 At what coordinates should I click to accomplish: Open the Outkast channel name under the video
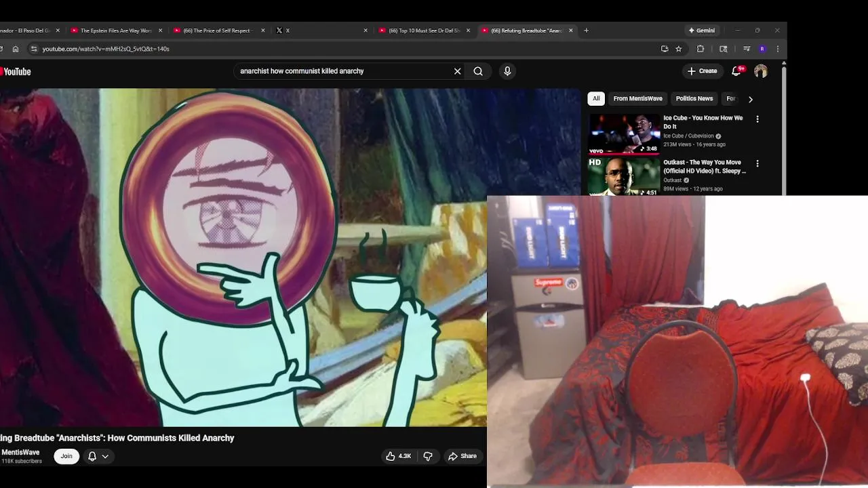[673, 180]
